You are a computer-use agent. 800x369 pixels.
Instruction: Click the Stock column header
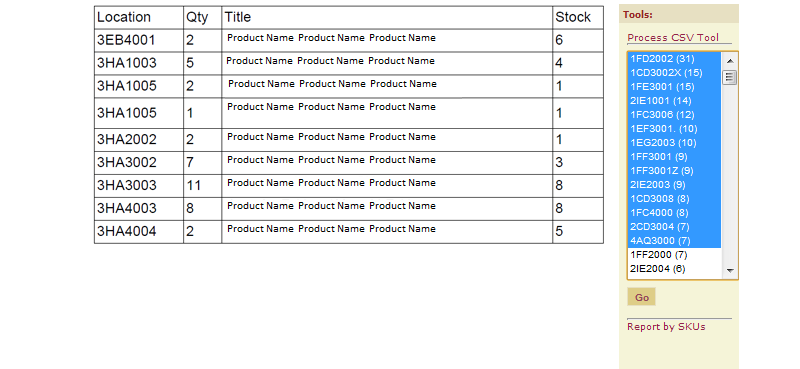tap(578, 17)
